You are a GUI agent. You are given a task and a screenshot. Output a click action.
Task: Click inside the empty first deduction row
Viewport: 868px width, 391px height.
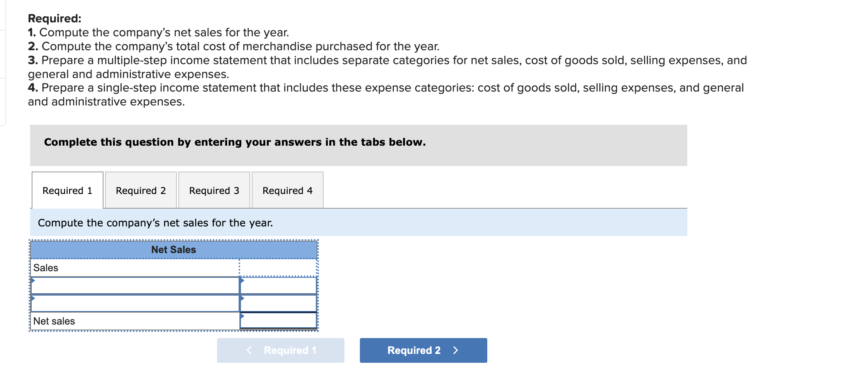135,285
